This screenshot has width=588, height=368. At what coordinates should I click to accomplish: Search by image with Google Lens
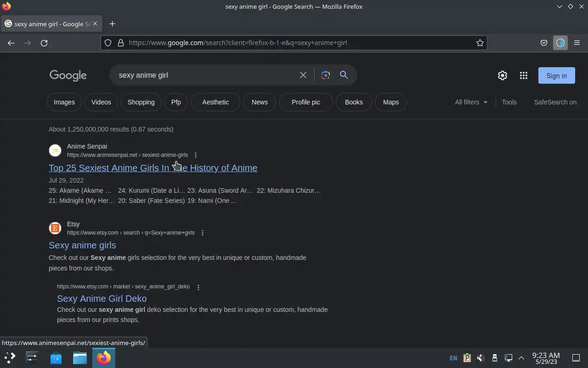[x=326, y=75]
